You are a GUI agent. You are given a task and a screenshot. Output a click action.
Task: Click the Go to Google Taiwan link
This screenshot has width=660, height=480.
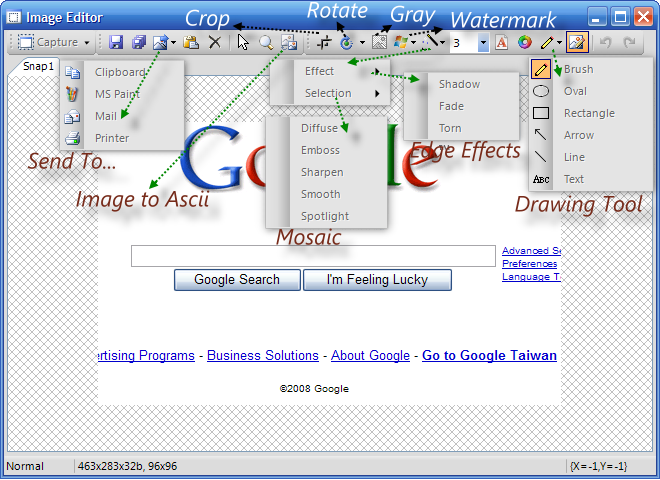click(490, 355)
